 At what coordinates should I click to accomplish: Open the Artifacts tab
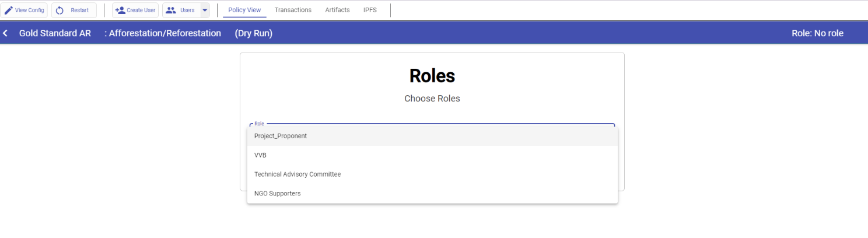pos(337,10)
